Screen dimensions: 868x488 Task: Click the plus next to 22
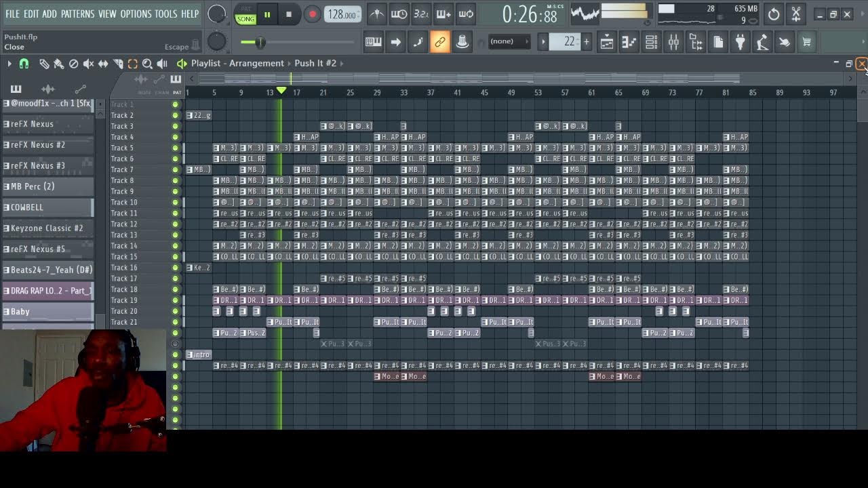click(586, 42)
